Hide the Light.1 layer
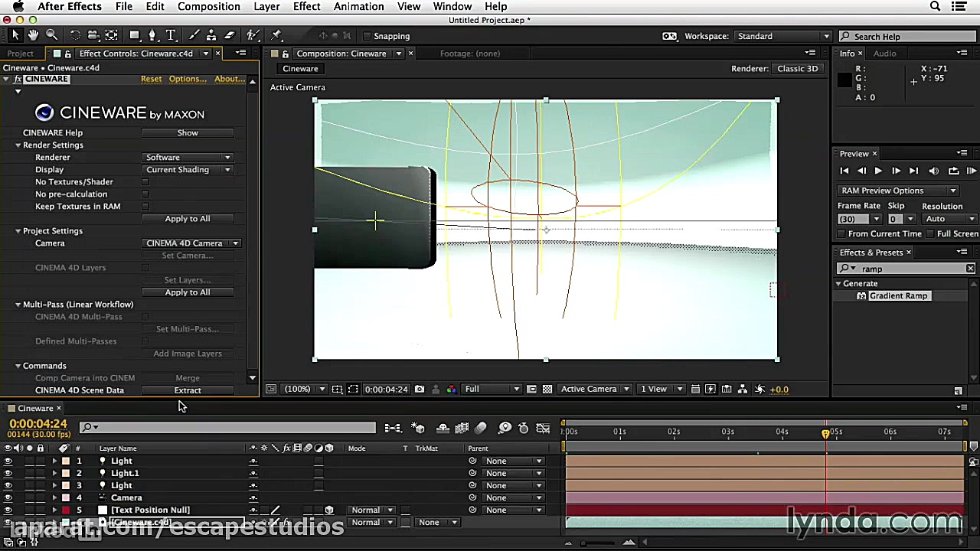The image size is (980, 551). point(8,472)
